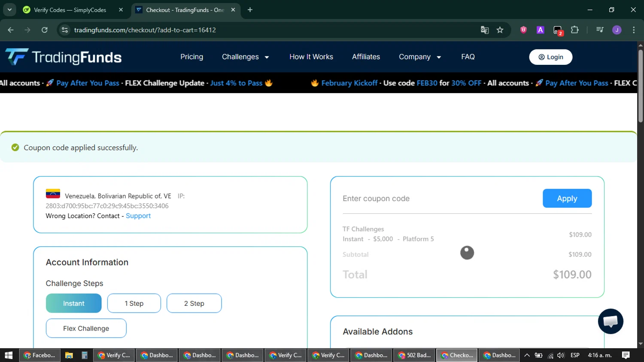Image resolution: width=644 pixels, height=362 pixels.
Task: Click the Coupon code applied successfully message
Action: pos(81,148)
